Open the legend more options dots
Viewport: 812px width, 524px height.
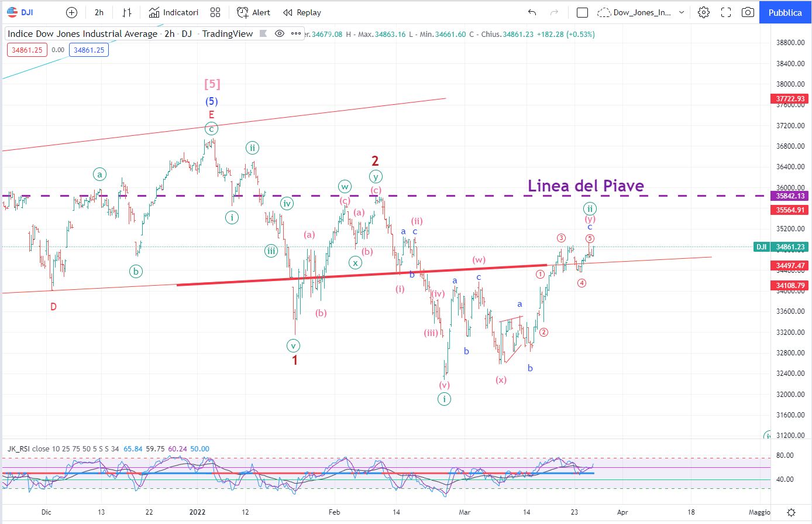tap(295, 33)
